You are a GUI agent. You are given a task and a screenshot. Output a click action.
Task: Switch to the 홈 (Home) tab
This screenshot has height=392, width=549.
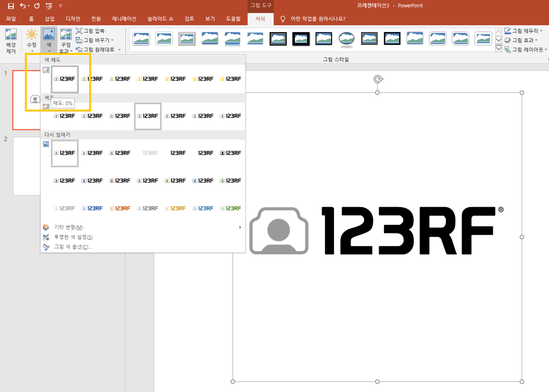coord(31,19)
